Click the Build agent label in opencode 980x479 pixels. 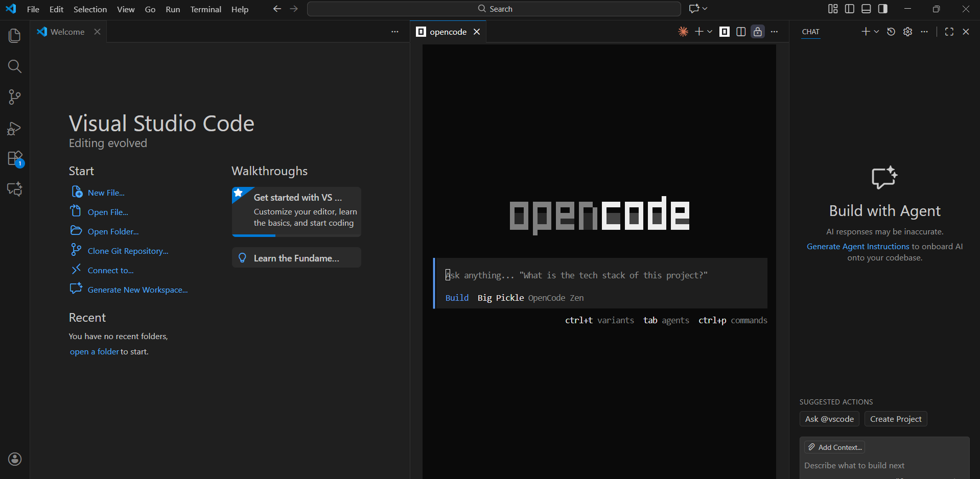point(457,298)
